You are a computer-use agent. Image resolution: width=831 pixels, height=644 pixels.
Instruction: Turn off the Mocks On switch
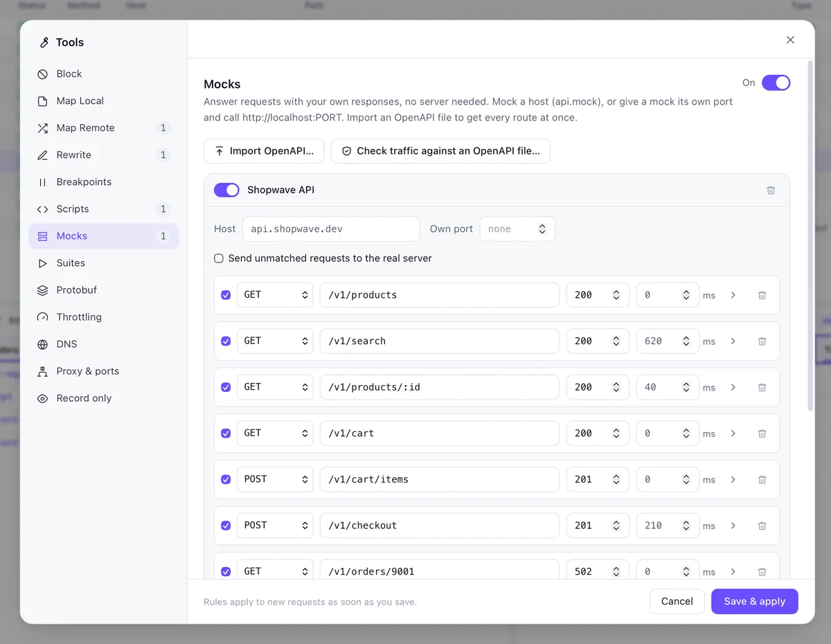[776, 82]
